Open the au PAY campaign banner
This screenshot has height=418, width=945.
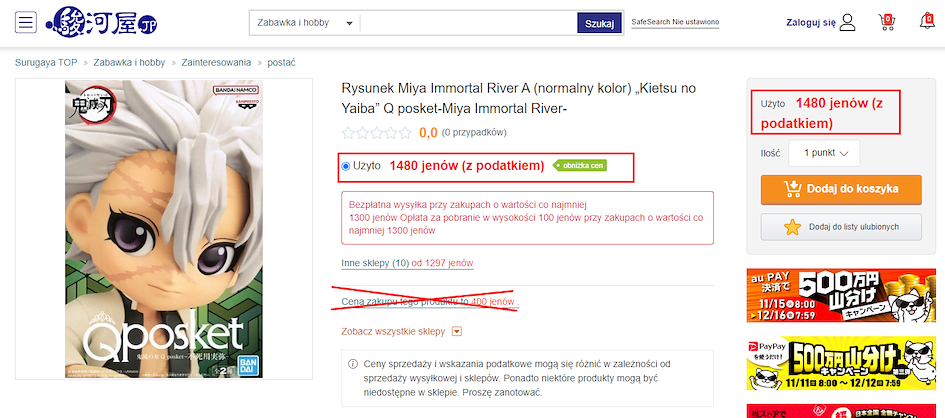pyautogui.click(x=841, y=298)
